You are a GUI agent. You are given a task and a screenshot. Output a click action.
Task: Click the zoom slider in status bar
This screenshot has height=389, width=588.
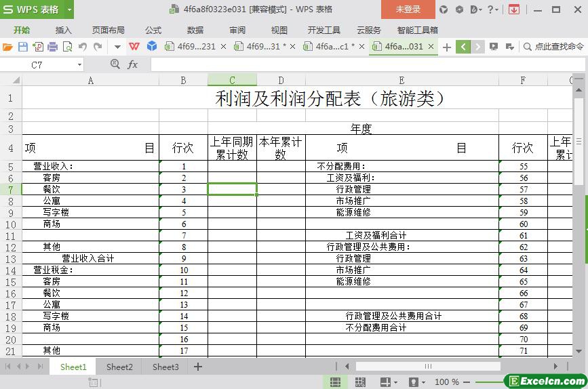pyautogui.click(x=482, y=382)
